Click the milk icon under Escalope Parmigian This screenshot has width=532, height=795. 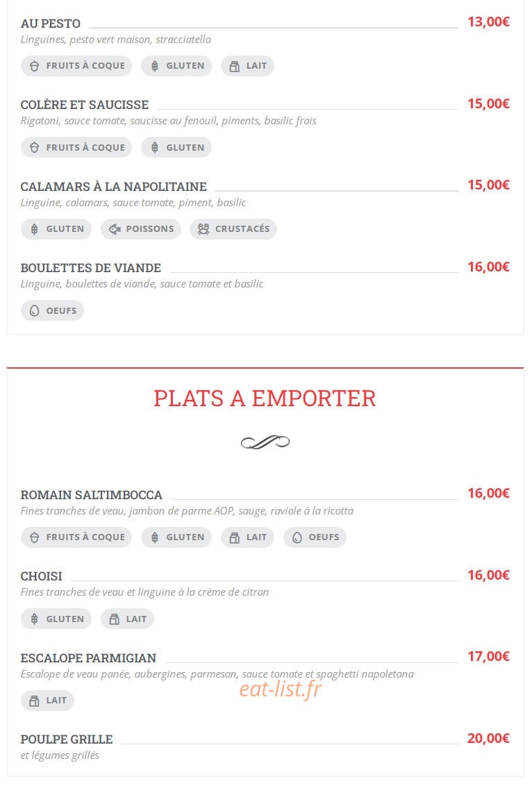click(34, 701)
